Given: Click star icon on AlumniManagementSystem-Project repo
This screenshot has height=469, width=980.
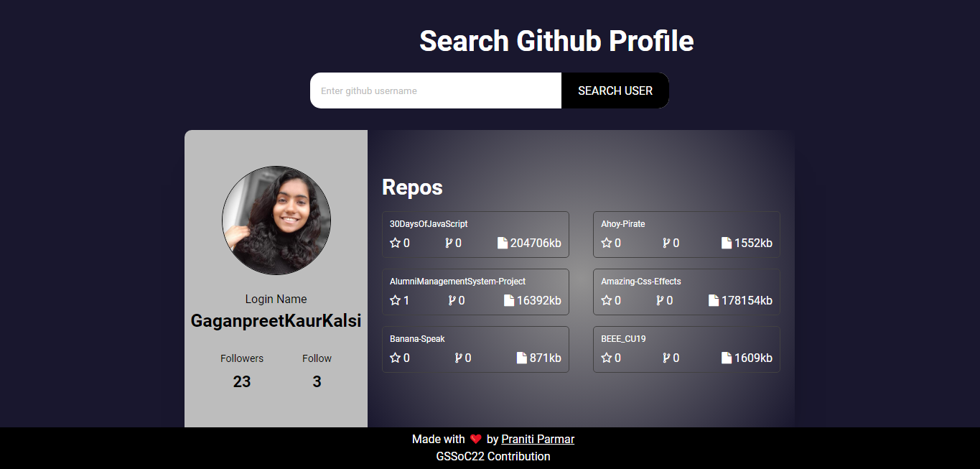Looking at the screenshot, I should tap(395, 301).
